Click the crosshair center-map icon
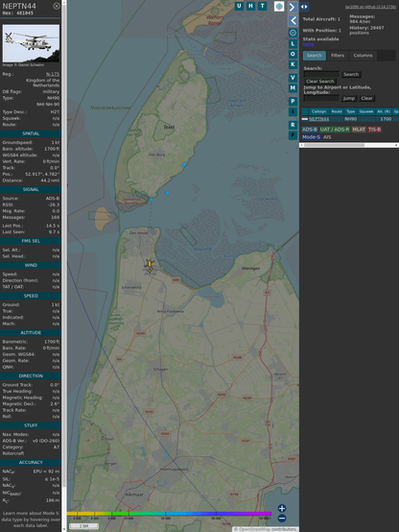Screen dimensions: 399x532 pos(293,33)
